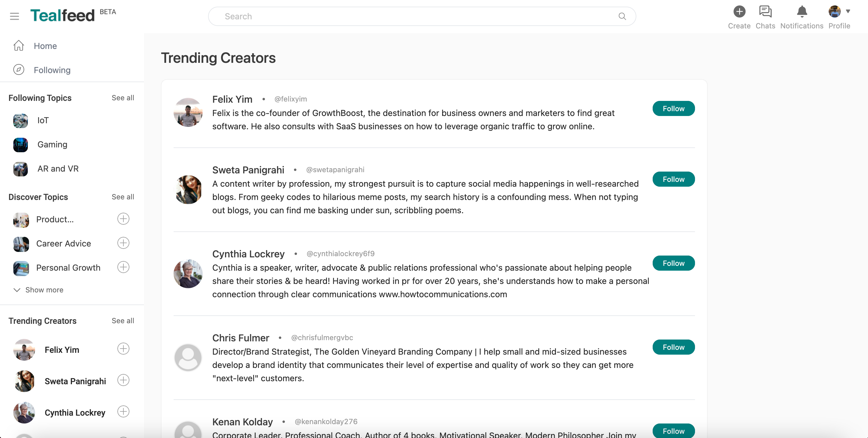Follow Cynthia Lockrey

(x=673, y=263)
